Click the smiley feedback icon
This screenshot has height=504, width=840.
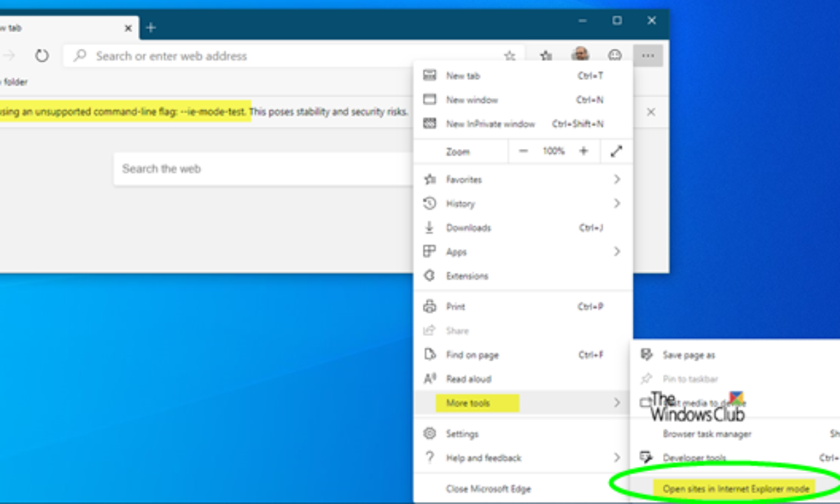coord(615,56)
